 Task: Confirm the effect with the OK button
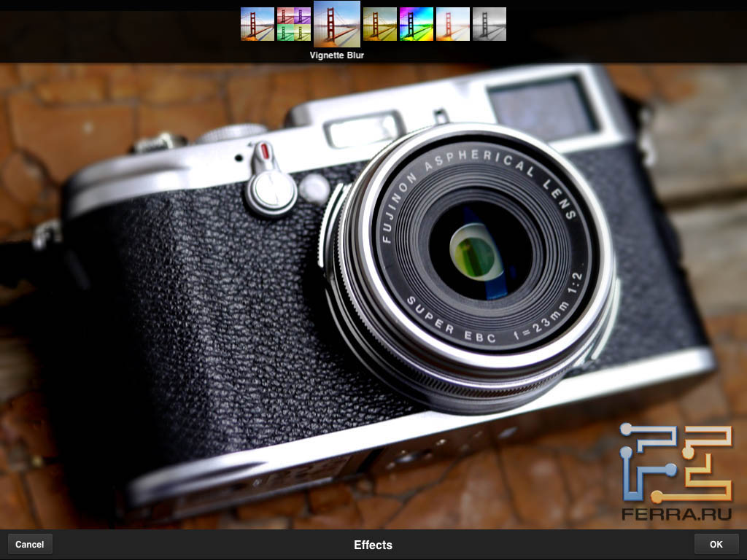[716, 544]
